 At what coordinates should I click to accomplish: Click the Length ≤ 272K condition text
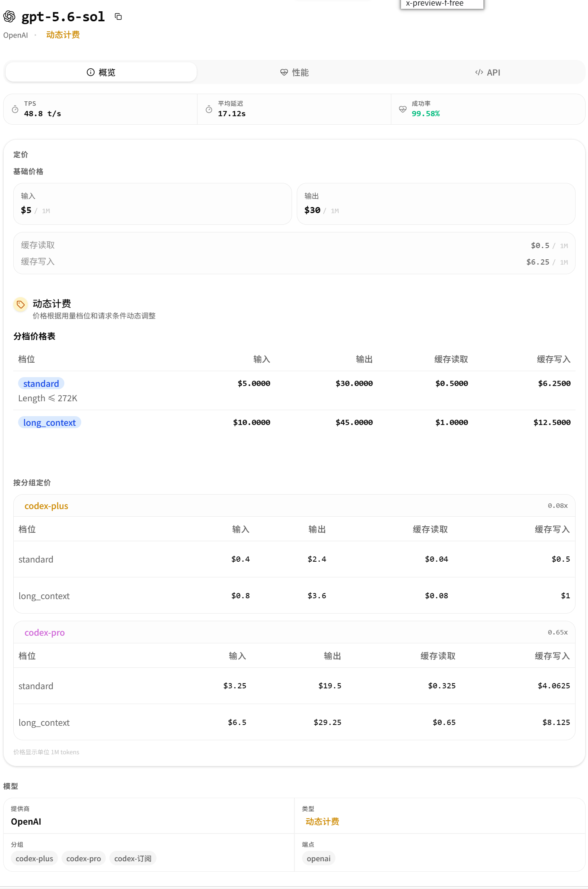(48, 398)
